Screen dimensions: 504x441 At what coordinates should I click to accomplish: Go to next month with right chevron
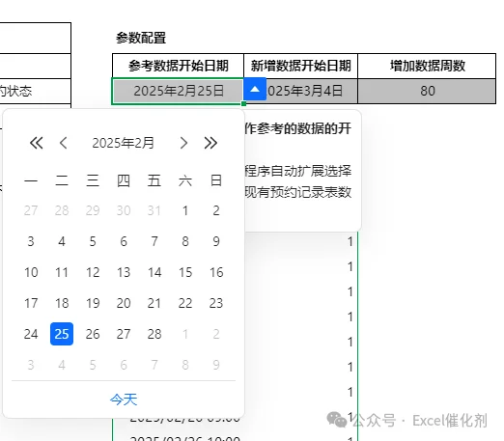(183, 143)
